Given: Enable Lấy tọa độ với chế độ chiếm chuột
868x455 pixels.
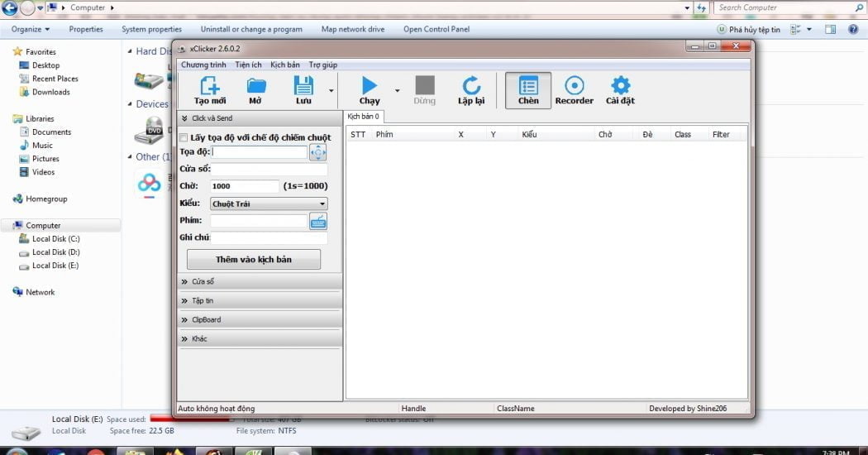Looking at the screenshot, I should click(x=184, y=137).
